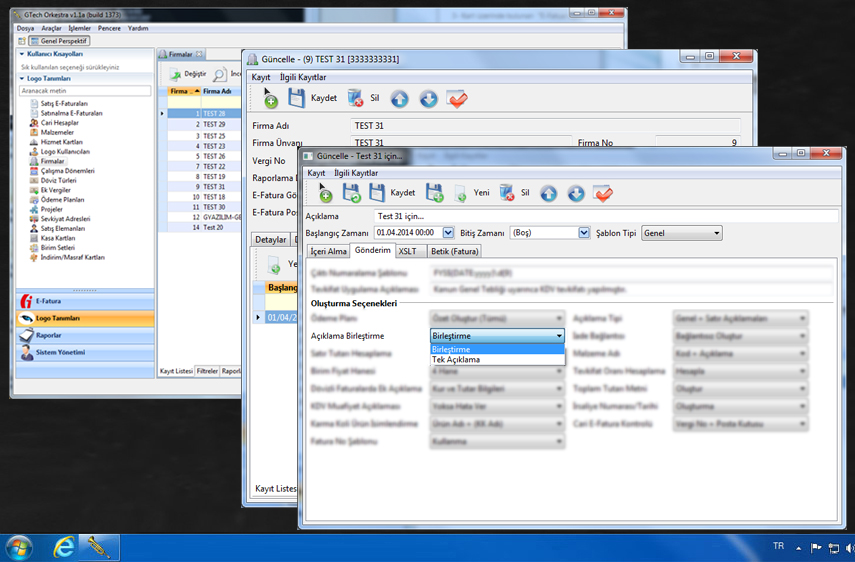Viewport: 855px width, 562px height.
Task: Click the network icon in system tray
Action: pos(834,548)
